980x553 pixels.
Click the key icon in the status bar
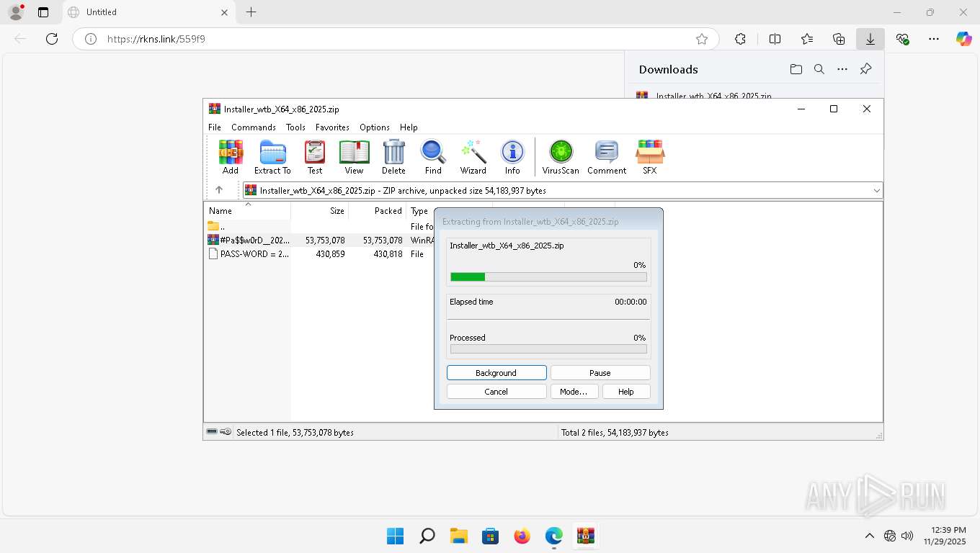[x=226, y=432]
